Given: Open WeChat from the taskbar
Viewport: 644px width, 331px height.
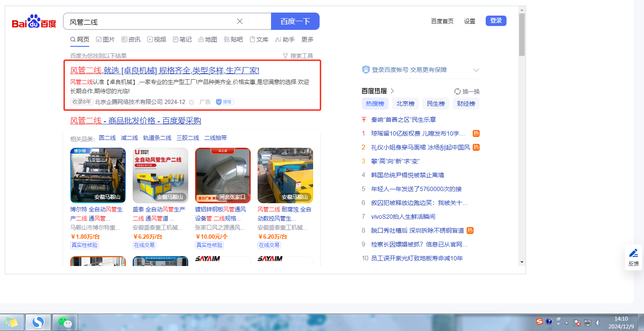Looking at the screenshot, I should tap(65, 322).
